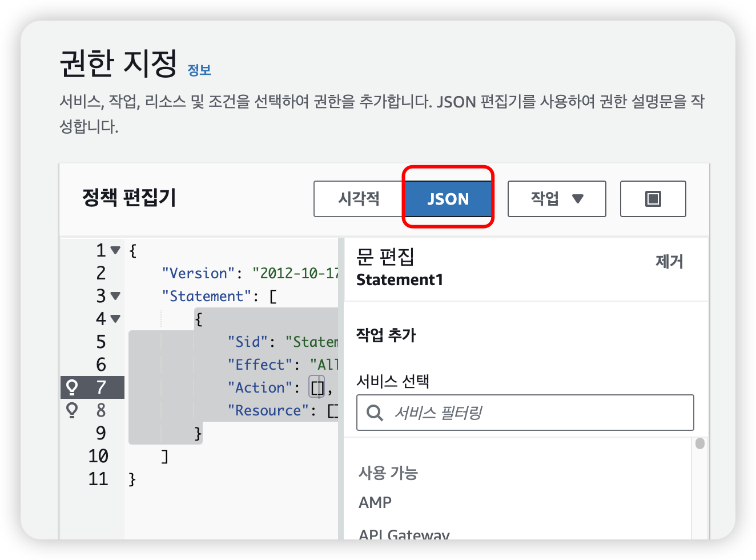Select the JSON editor mode

[448, 199]
